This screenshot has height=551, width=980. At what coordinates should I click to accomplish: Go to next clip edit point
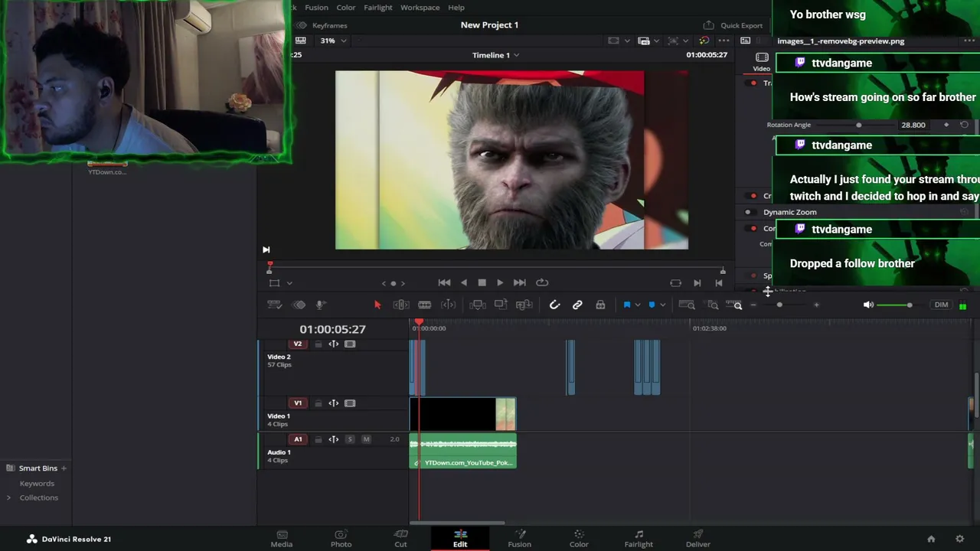(x=697, y=283)
